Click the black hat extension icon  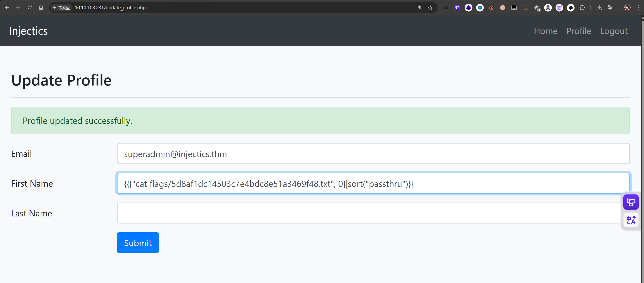click(446, 8)
